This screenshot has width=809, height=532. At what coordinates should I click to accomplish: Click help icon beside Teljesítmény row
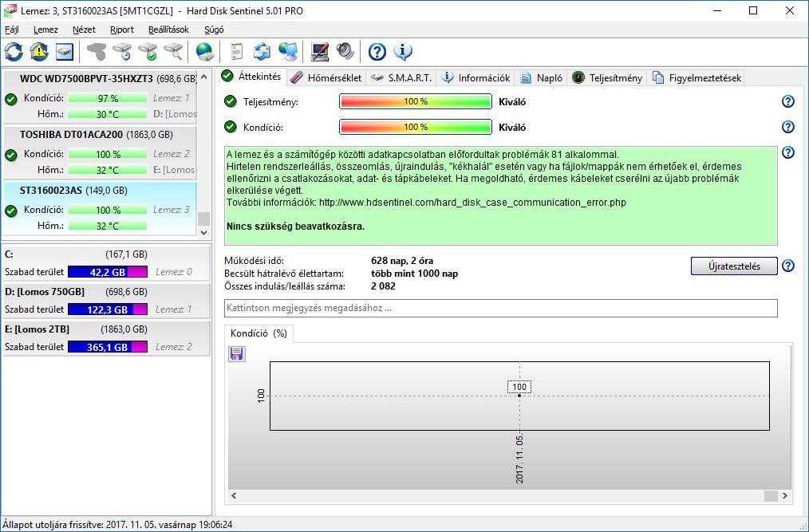click(787, 101)
